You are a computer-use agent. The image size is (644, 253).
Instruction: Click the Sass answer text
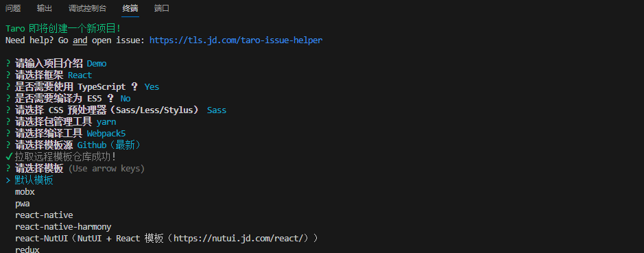217,110
